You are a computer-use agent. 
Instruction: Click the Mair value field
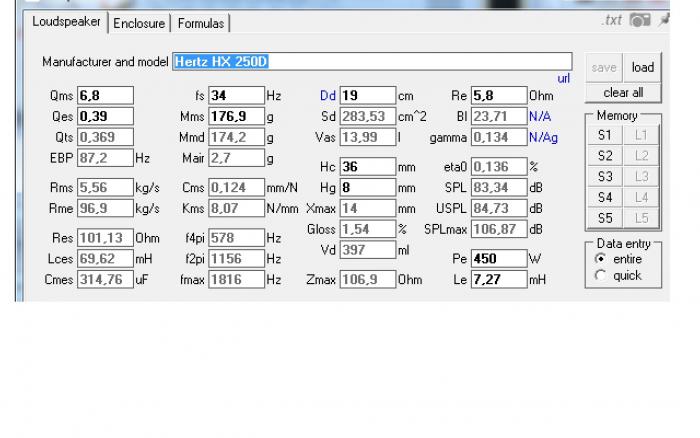237,158
